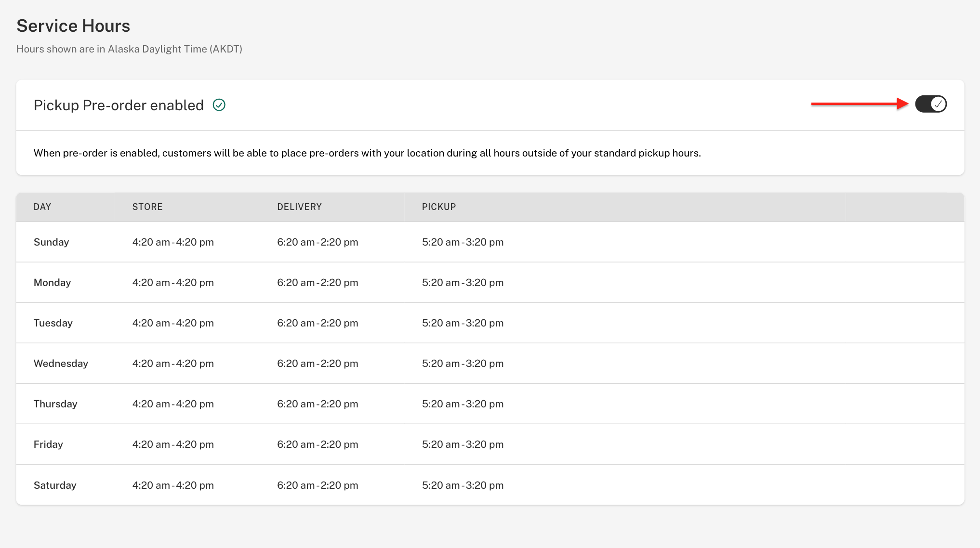Click Thursday store hours cell
Screen dimensions: 980x548
pyautogui.click(x=173, y=404)
